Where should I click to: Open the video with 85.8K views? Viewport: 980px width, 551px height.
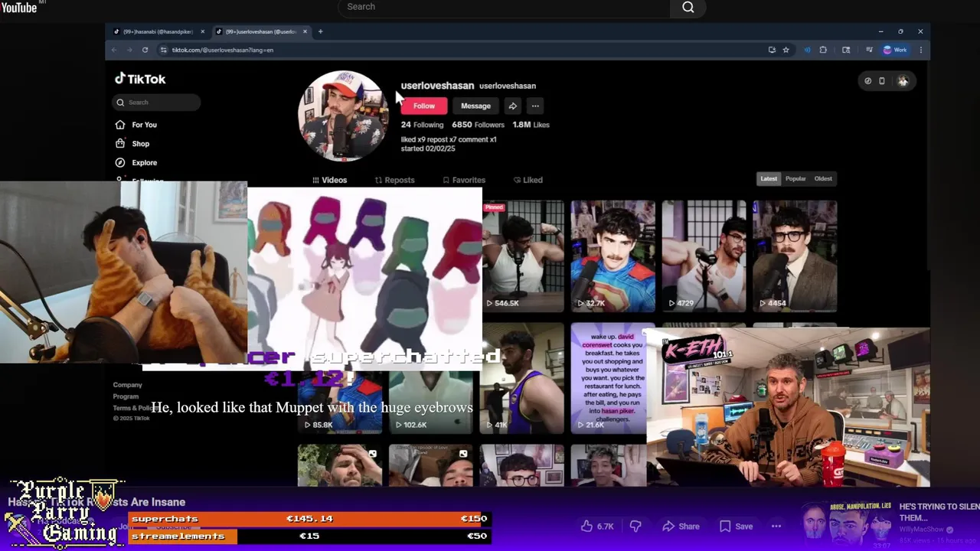coord(339,403)
